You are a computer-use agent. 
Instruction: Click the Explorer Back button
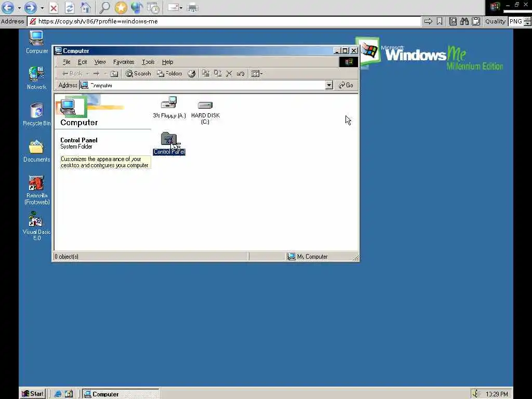(72, 74)
